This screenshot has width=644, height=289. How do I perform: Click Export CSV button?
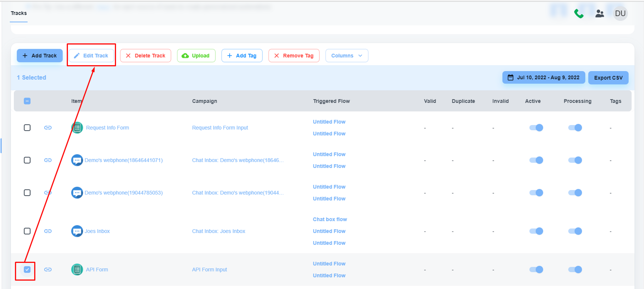click(608, 78)
